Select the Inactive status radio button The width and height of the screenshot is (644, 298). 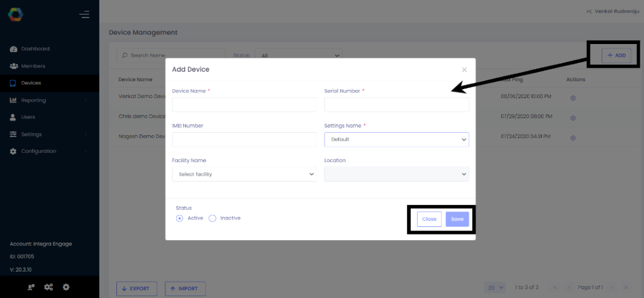[x=213, y=218]
